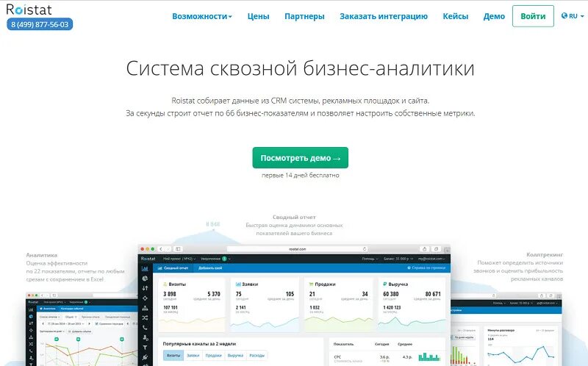This screenshot has height=366, width=588.
Task: Click Добавить свой tab in center dashboard
Action: (x=210, y=268)
